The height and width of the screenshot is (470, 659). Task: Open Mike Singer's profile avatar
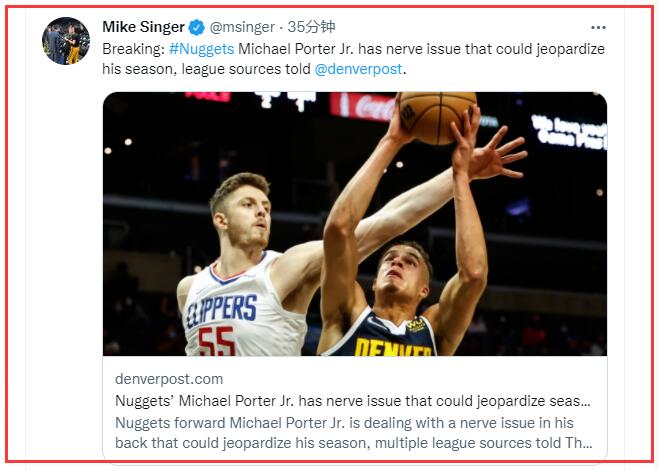(x=66, y=41)
